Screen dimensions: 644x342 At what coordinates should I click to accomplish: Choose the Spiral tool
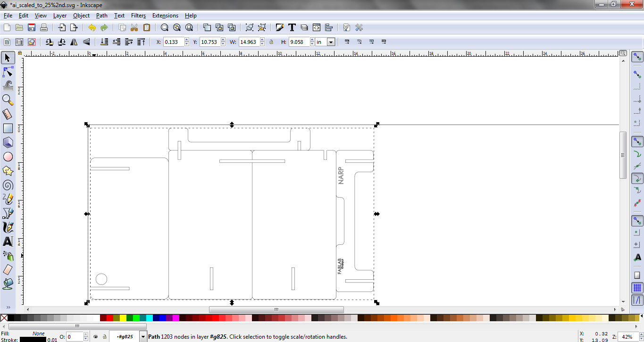(x=8, y=185)
